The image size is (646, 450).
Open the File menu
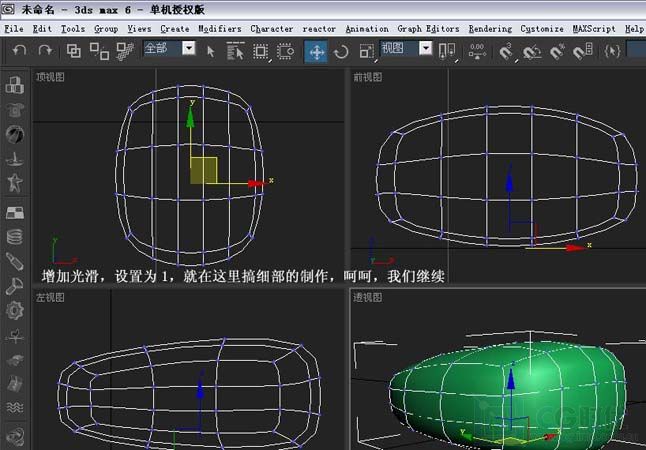[x=14, y=29]
